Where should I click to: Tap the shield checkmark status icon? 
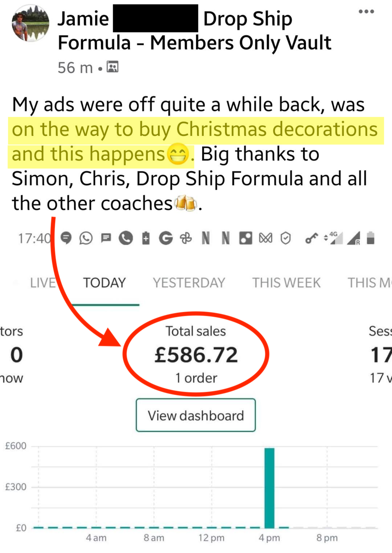pos(285,238)
